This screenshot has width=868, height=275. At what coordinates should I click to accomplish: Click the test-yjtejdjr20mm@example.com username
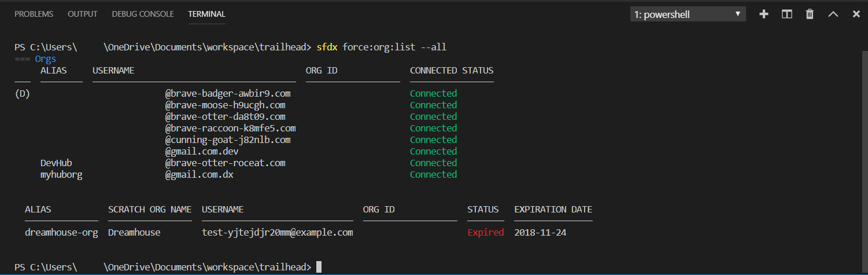[277, 232]
